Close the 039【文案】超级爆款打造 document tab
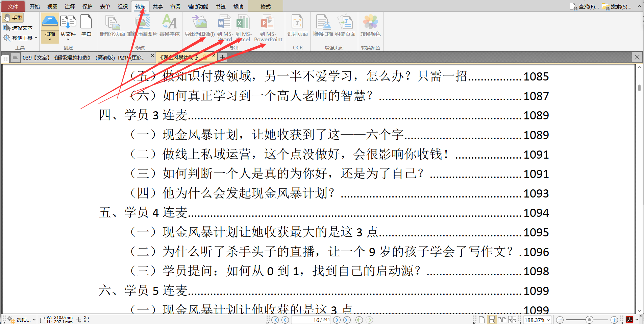Viewport: 644px width, 324px height. 152,56
